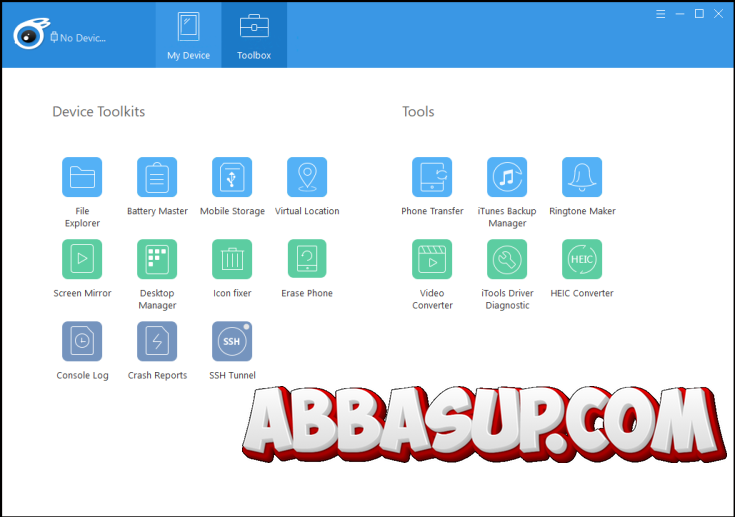735x517 pixels.
Task: Open the File Explorer toolkit icon
Action: pos(82,177)
